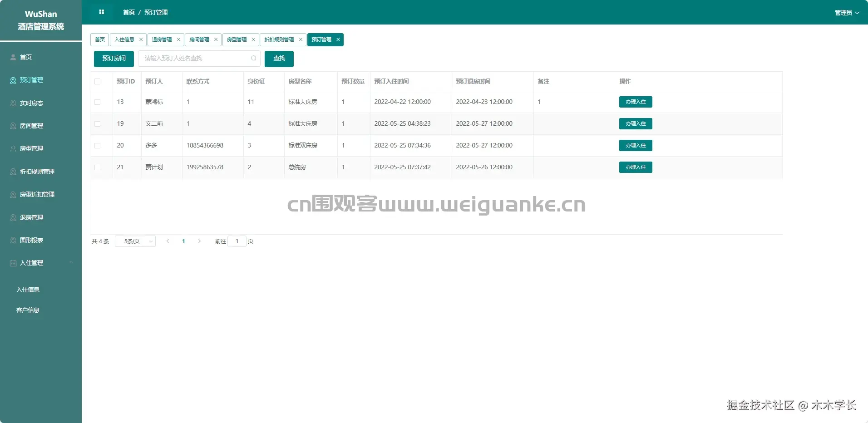
Task: Close the 入住信息 tab
Action: (x=141, y=39)
